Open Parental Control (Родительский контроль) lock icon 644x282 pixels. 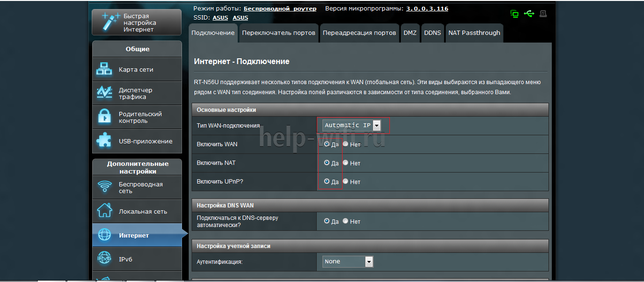pyautogui.click(x=104, y=117)
